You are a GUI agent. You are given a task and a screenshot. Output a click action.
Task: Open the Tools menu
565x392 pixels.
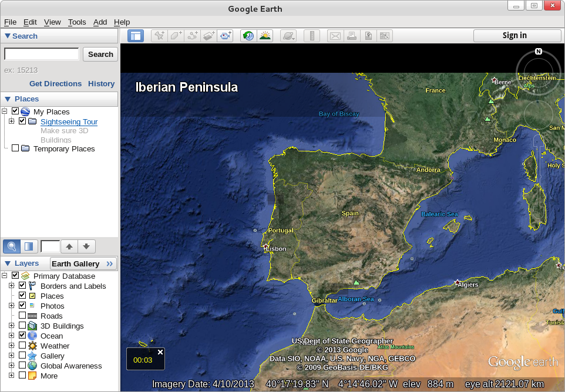[x=77, y=22]
